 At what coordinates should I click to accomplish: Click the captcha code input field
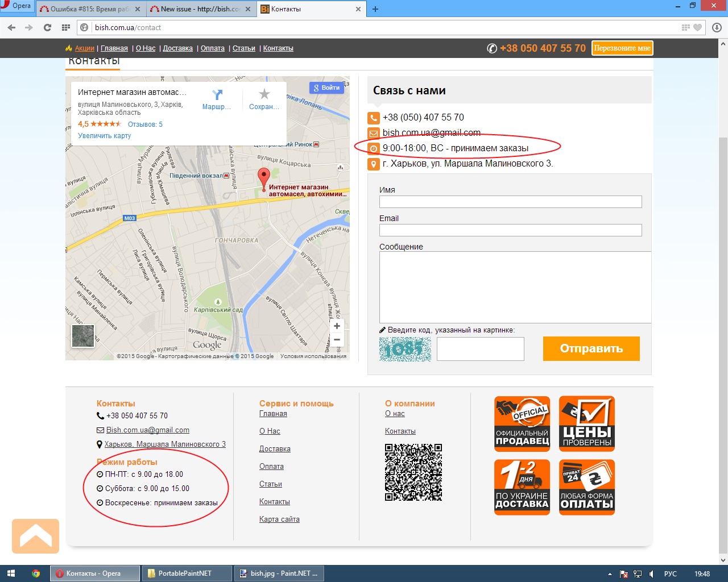point(480,349)
